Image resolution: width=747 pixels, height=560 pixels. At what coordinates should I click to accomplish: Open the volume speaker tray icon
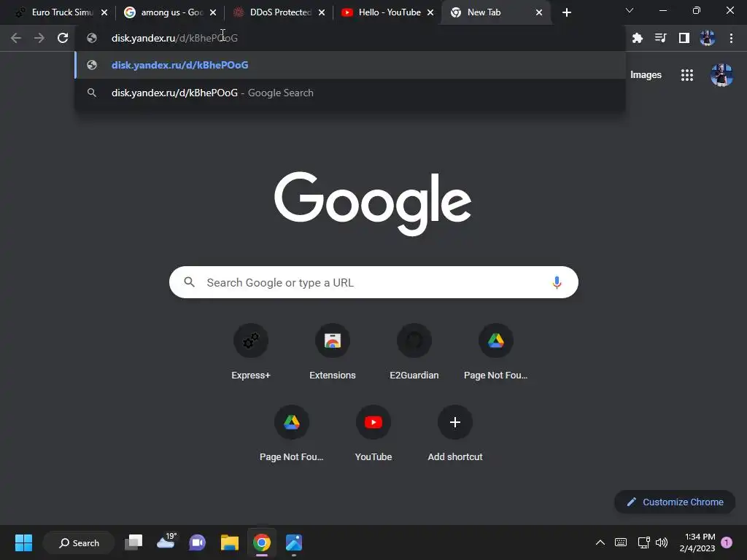click(x=661, y=542)
